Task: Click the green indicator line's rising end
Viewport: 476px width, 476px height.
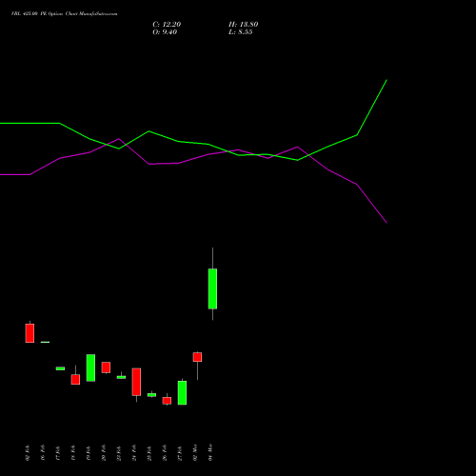Action: (387, 81)
